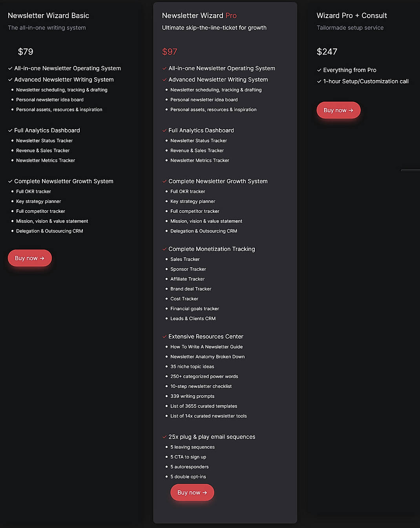Select the Wizard Pro + Consult plan title
420x528 pixels.
(x=352, y=16)
